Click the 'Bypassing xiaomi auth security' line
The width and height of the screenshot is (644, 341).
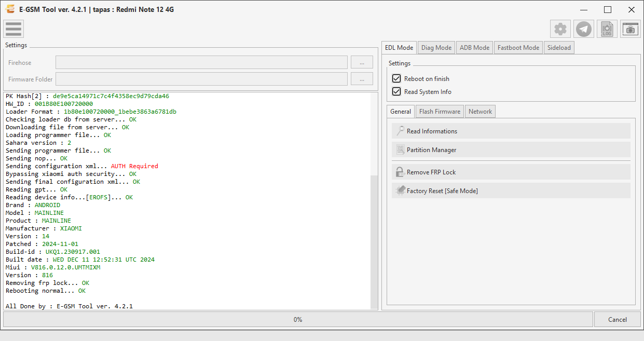pos(71,174)
